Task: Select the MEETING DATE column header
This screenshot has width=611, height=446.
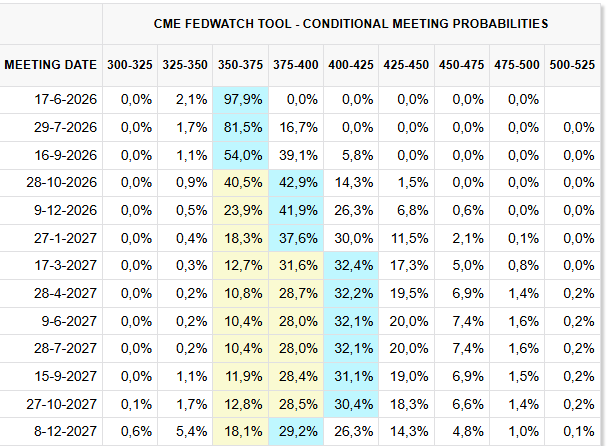Action: click(x=51, y=65)
